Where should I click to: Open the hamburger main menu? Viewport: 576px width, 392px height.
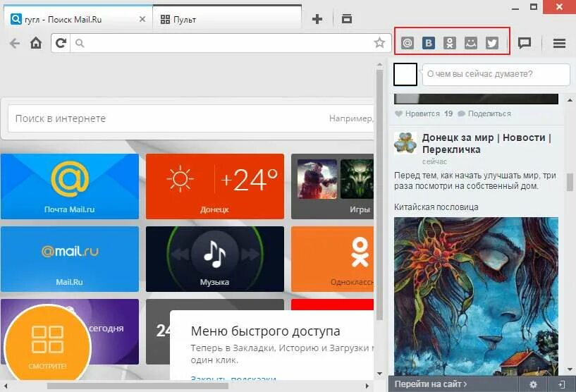point(559,43)
